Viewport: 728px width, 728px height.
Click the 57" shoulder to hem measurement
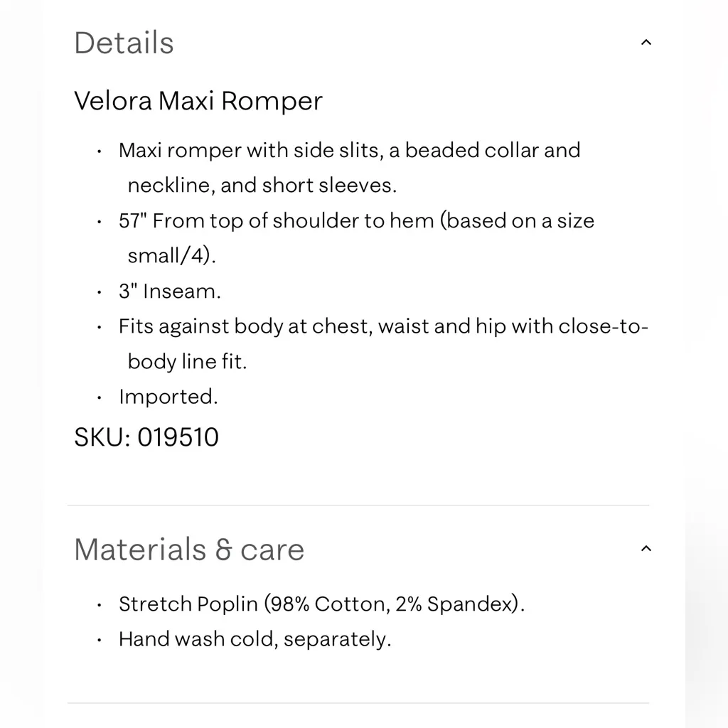(356, 221)
